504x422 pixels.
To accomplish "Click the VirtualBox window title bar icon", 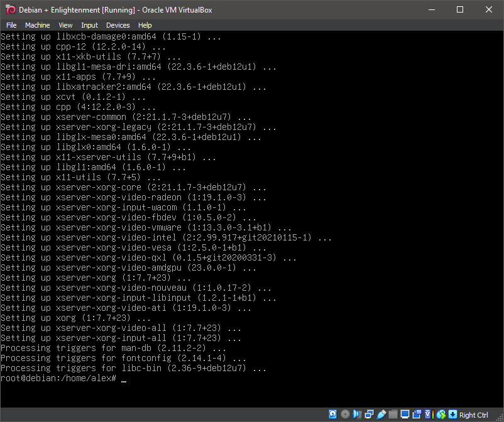I will (10, 9).
